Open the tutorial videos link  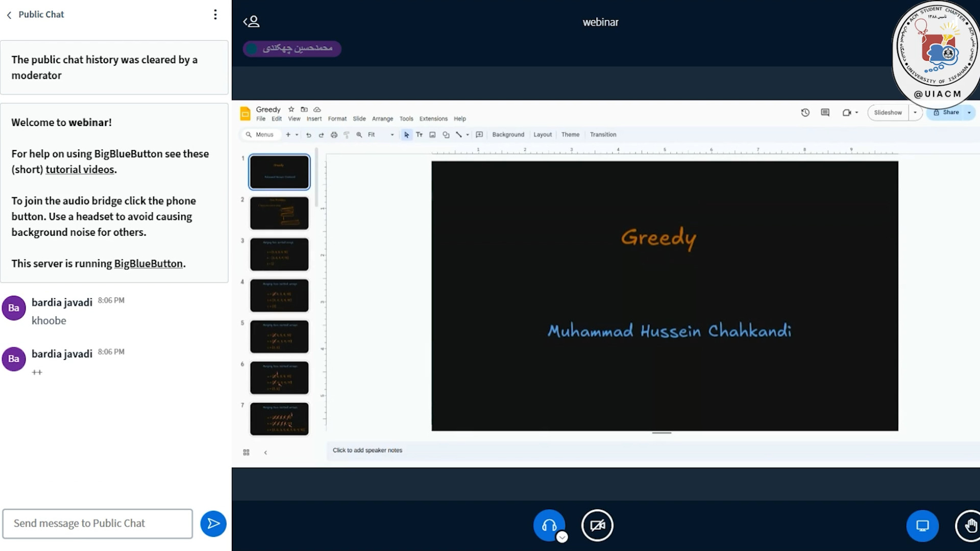[80, 169]
